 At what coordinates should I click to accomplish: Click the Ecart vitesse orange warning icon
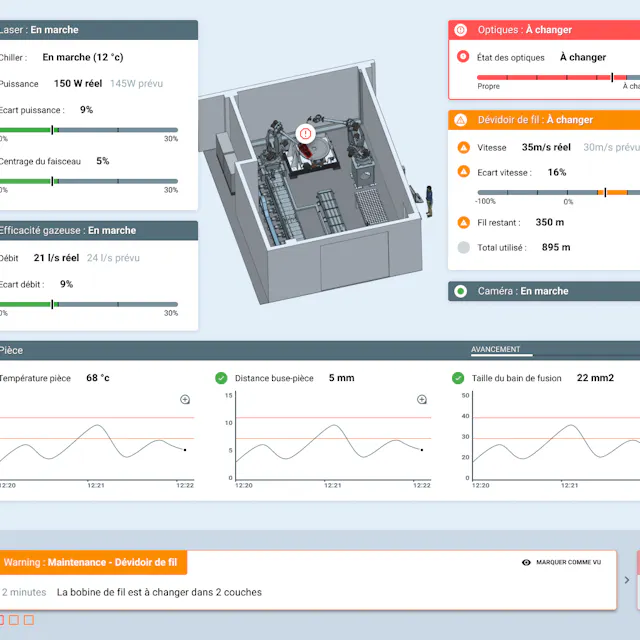[x=463, y=172]
